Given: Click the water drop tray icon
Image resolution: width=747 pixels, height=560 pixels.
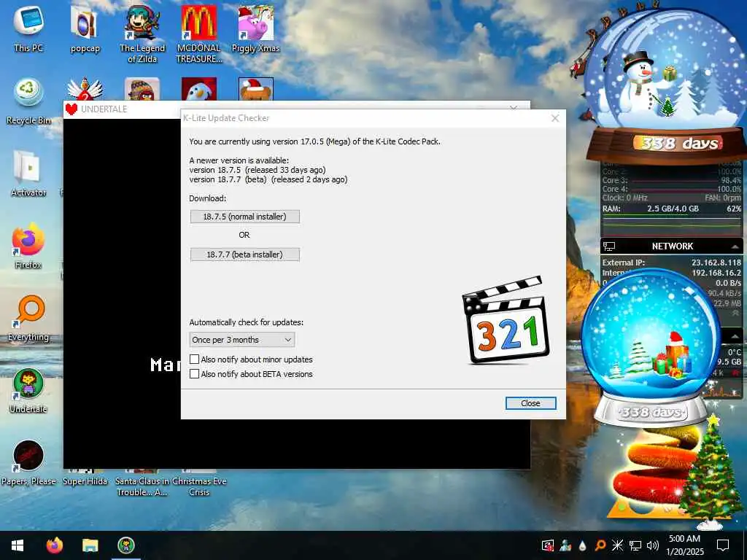Looking at the screenshot, I should [582, 545].
